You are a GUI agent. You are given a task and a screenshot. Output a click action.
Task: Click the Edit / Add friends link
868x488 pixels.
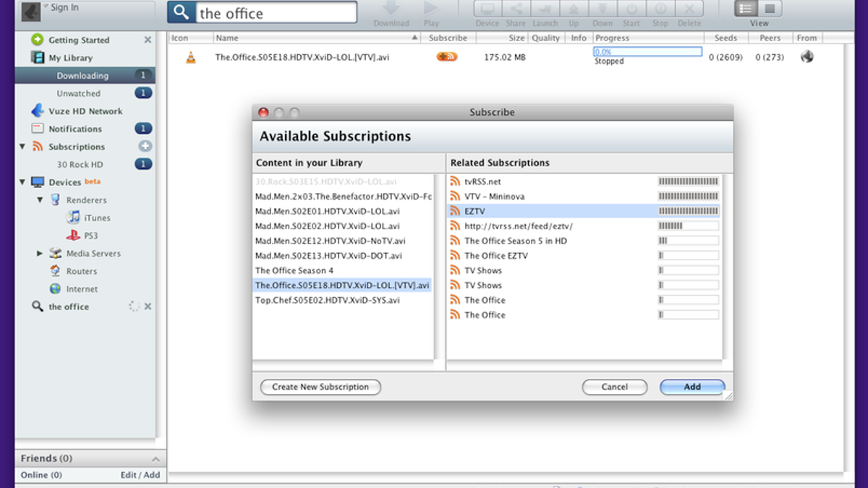pos(140,475)
